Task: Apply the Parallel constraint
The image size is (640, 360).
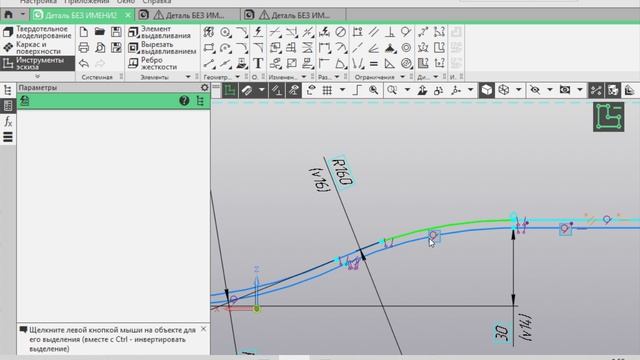Action: pyautogui.click(x=373, y=32)
